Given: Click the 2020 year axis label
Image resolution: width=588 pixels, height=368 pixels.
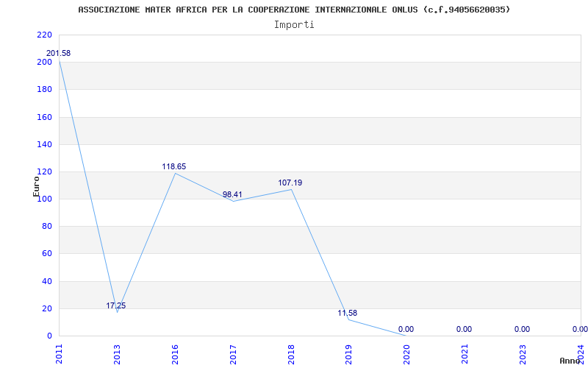Looking at the screenshot, I should pyautogui.click(x=407, y=355).
